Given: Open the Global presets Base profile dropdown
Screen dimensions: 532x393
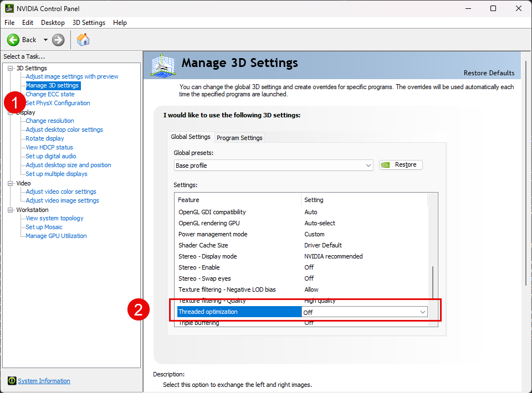Looking at the screenshot, I should 273,166.
